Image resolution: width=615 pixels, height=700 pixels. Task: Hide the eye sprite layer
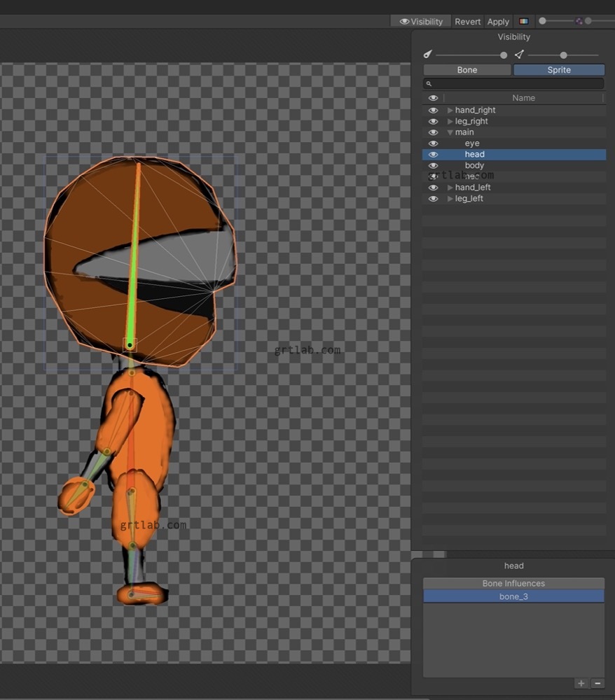(x=433, y=143)
